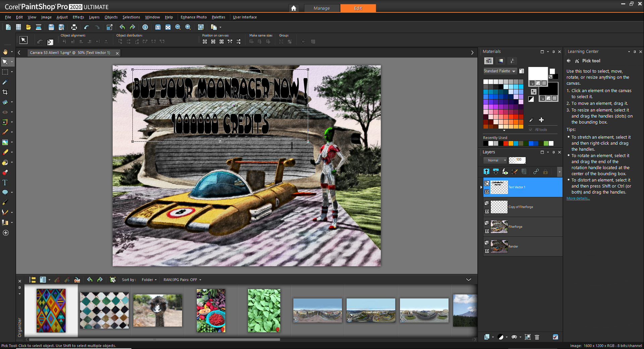Click the Print icon in the toolbar
644x349 pixels.
[x=74, y=27]
